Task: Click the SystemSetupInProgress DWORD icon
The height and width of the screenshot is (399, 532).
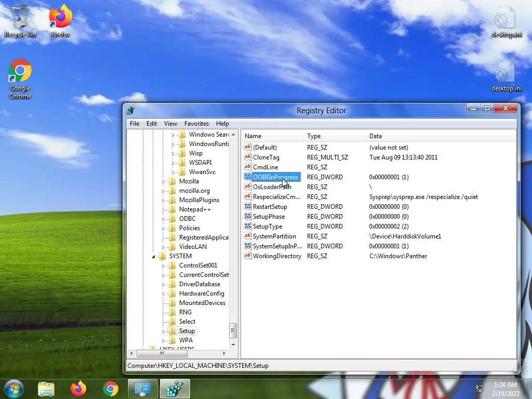Action: 248,246
